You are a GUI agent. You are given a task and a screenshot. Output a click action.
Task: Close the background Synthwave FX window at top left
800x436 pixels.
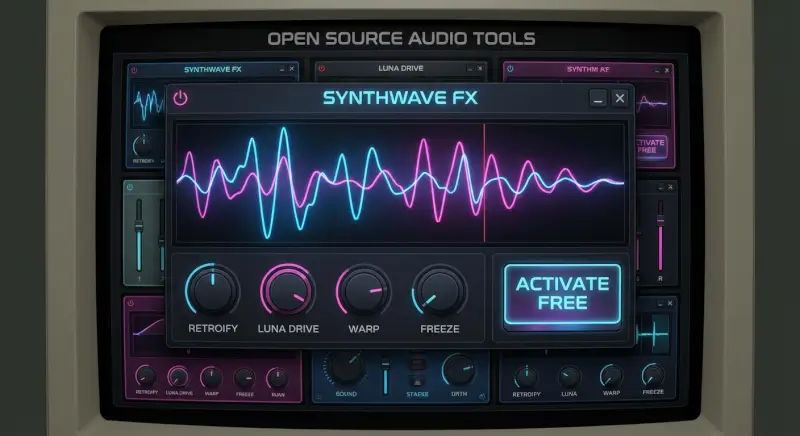point(291,69)
